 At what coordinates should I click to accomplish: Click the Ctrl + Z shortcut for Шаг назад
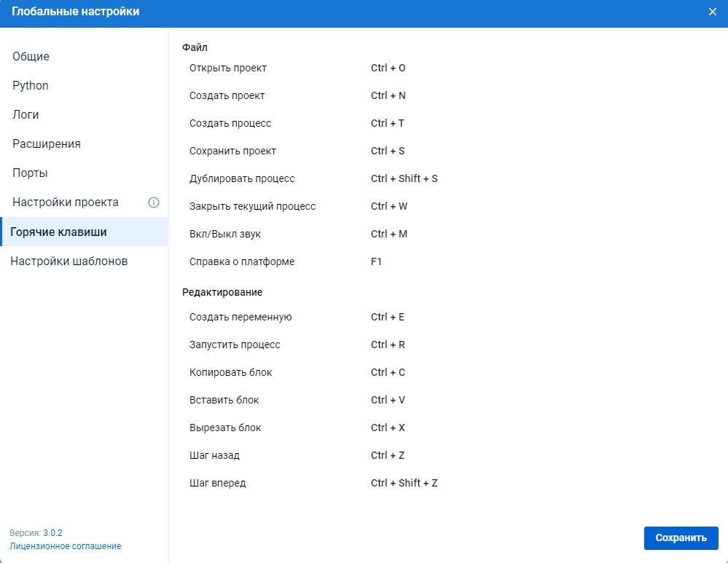388,455
